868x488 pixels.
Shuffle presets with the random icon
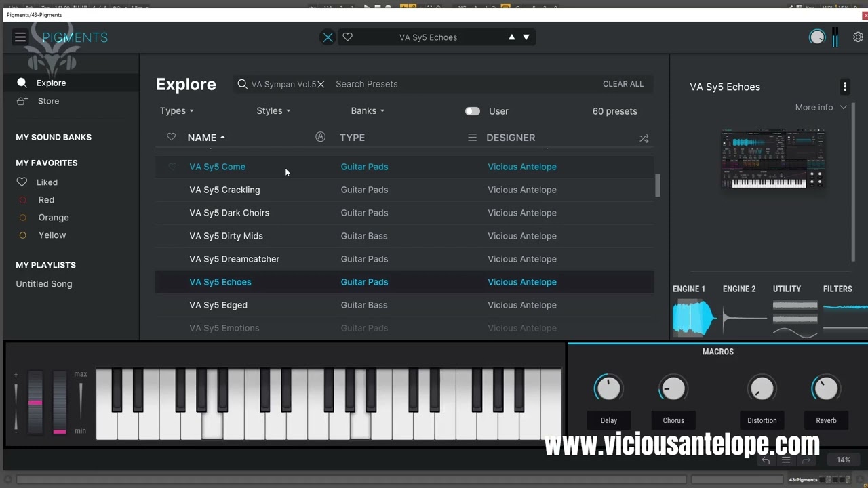[x=644, y=138]
